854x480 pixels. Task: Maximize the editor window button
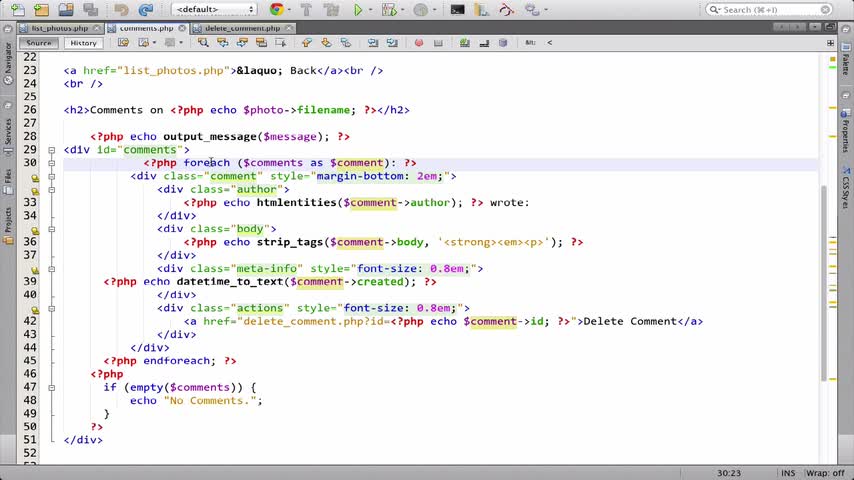click(831, 27)
